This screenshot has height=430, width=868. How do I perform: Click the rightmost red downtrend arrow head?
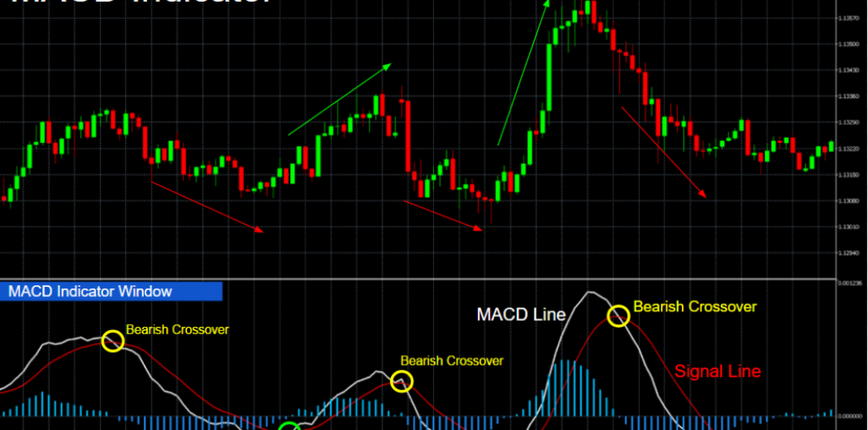coord(705,195)
